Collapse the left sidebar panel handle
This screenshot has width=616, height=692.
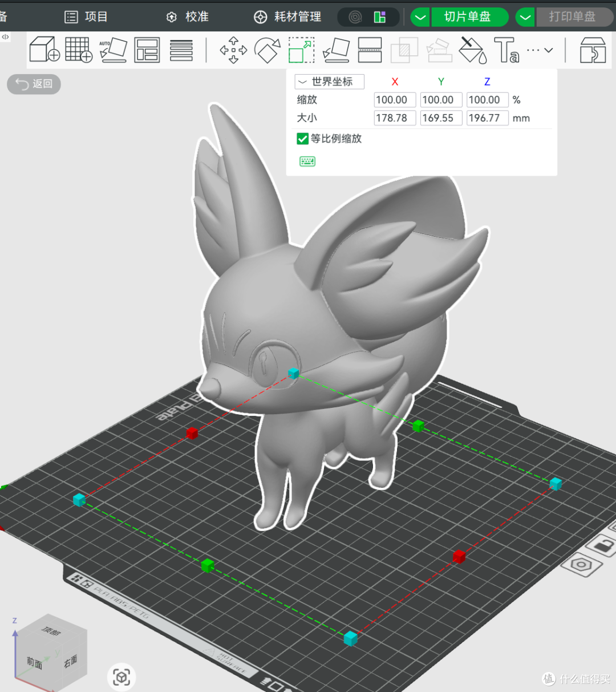tap(5, 37)
